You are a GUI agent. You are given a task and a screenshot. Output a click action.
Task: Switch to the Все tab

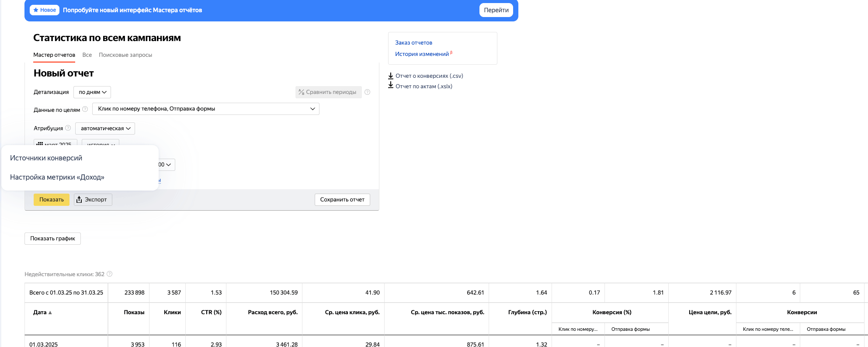[87, 55]
